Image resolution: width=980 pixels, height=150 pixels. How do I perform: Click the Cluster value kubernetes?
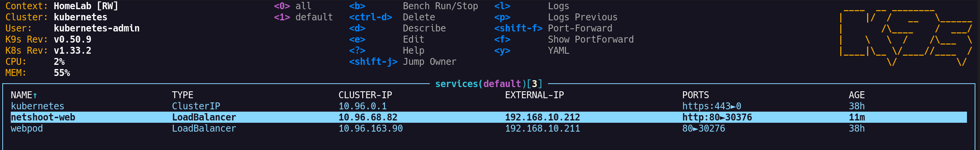tap(81, 17)
